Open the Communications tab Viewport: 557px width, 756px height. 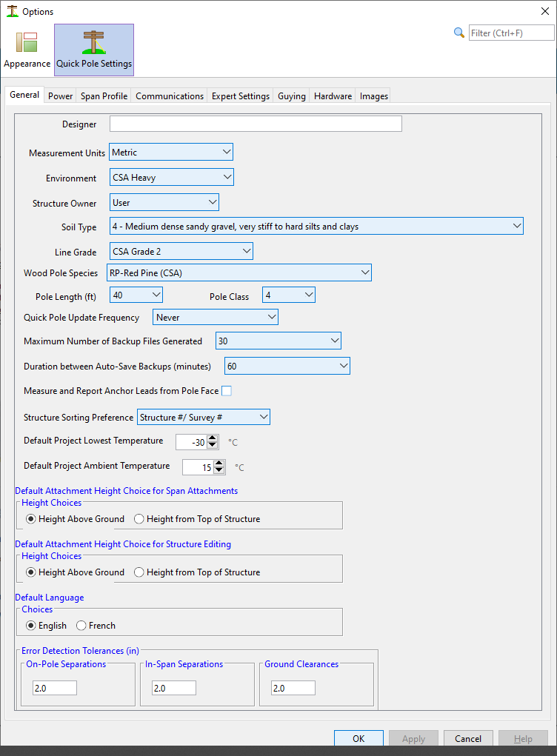pos(170,96)
